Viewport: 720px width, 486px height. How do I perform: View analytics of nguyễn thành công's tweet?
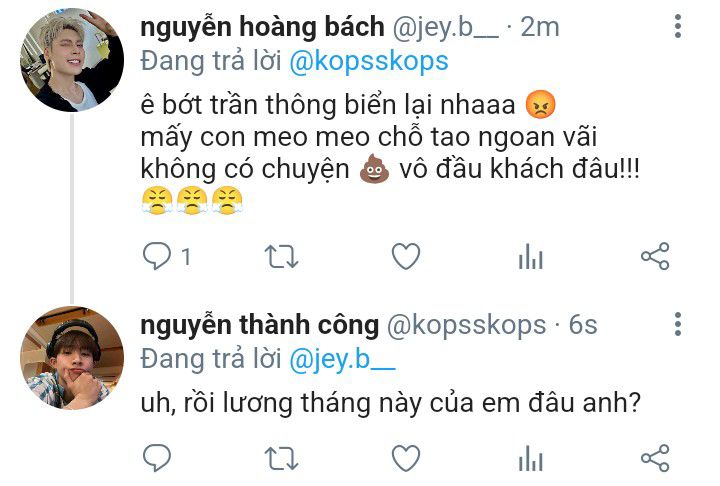click(x=531, y=458)
